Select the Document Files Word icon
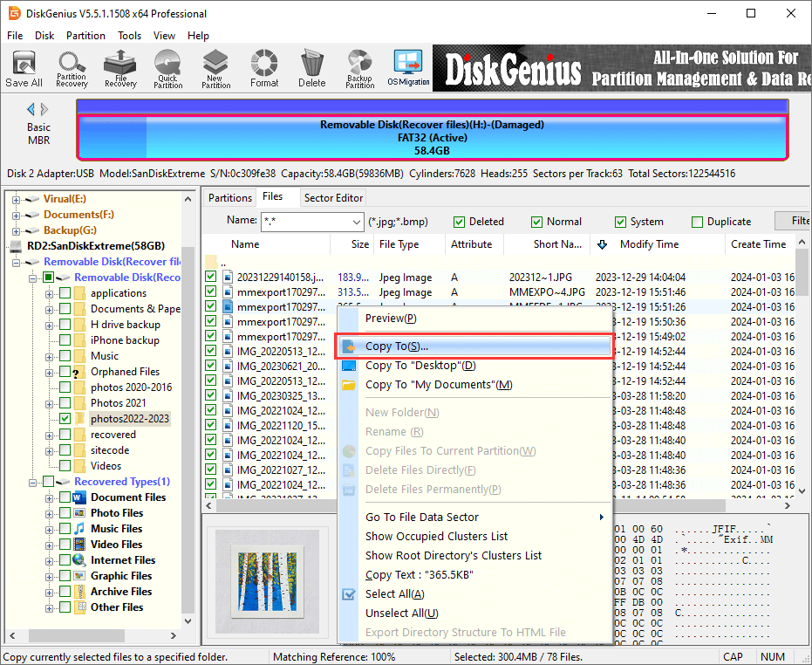 [x=79, y=497]
